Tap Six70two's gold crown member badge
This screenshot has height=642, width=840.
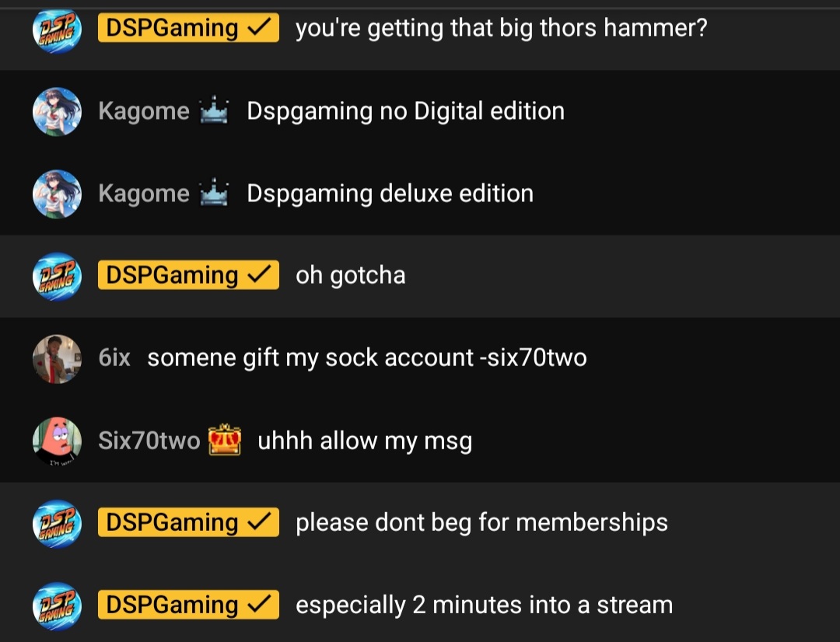[x=225, y=440]
